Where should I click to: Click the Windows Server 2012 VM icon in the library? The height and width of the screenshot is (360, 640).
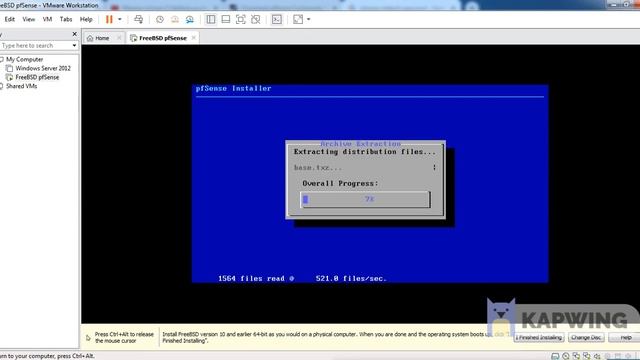9,68
